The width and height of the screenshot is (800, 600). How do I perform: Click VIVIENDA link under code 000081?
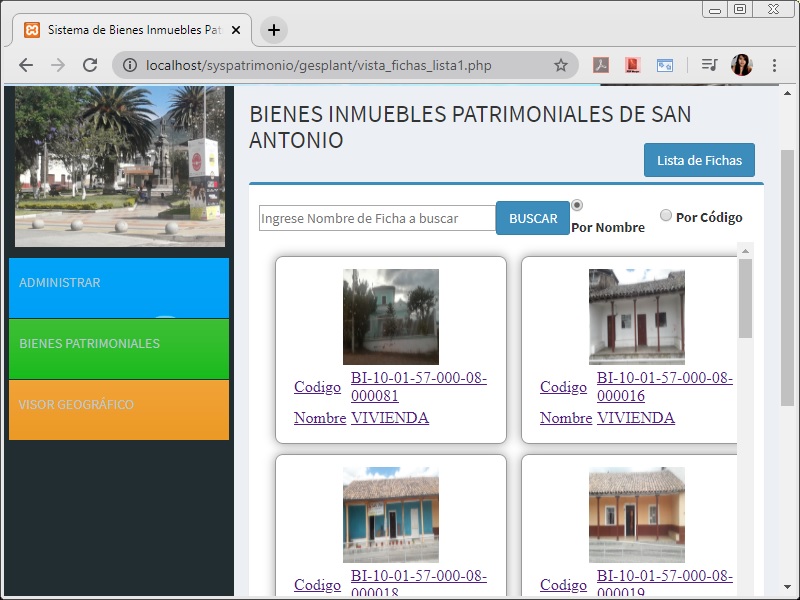[390, 418]
